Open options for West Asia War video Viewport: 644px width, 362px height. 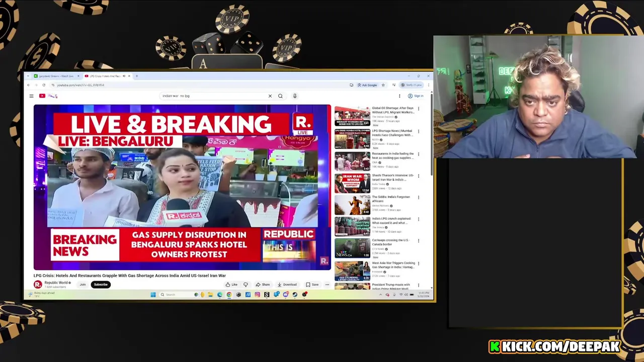419,263
